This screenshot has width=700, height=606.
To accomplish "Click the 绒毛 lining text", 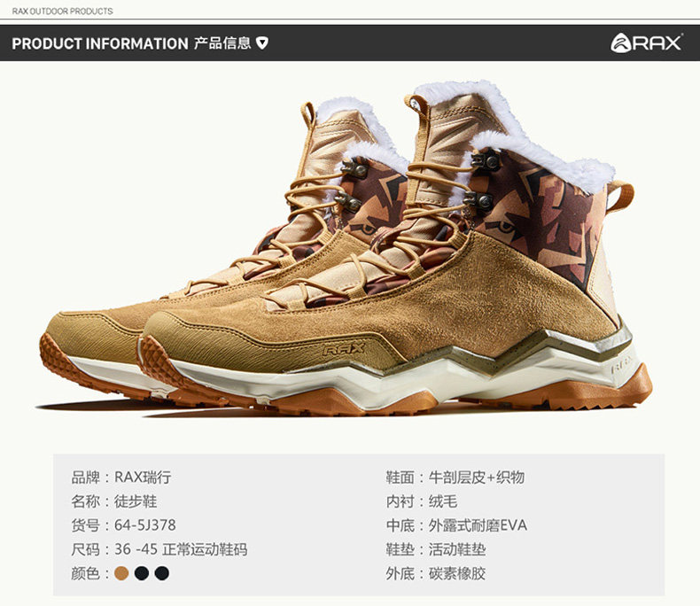I will 443,501.
